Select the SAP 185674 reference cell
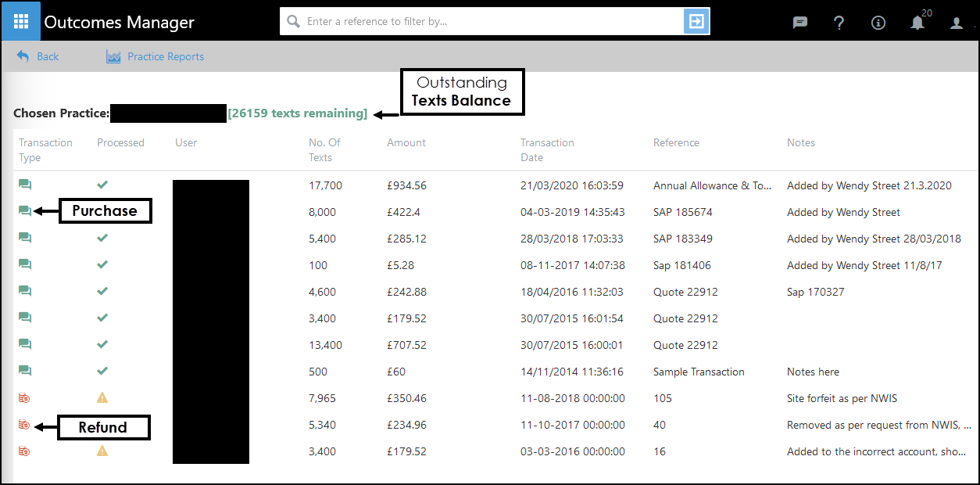 682,212
